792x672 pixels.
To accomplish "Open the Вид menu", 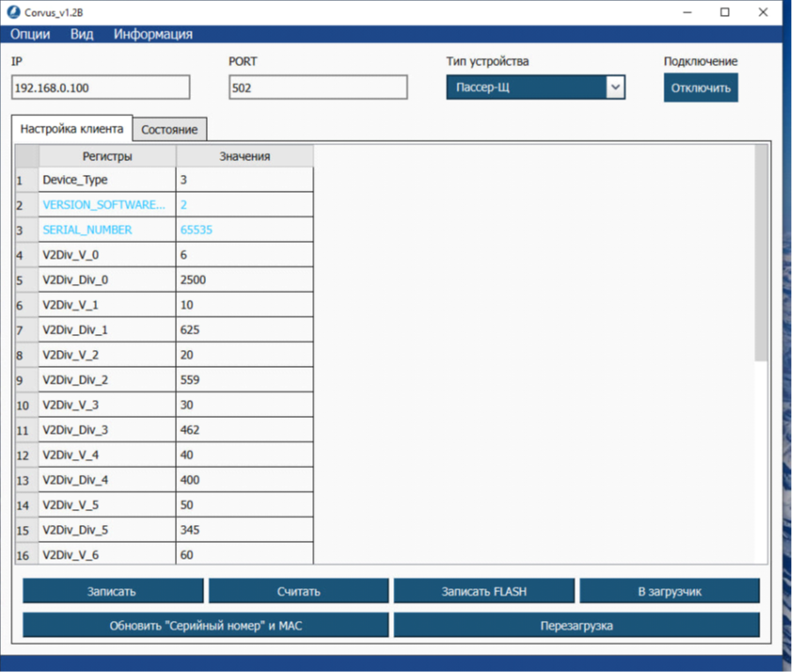I will point(82,34).
